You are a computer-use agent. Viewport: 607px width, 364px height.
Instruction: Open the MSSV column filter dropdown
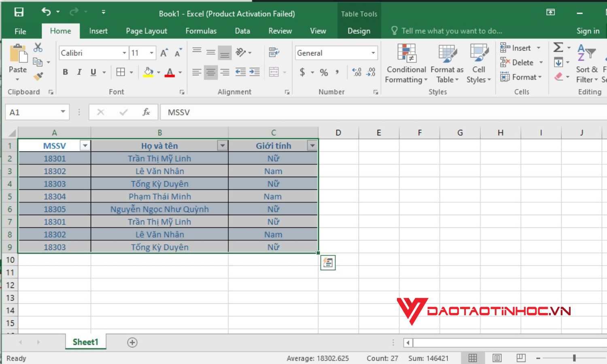[x=85, y=146]
